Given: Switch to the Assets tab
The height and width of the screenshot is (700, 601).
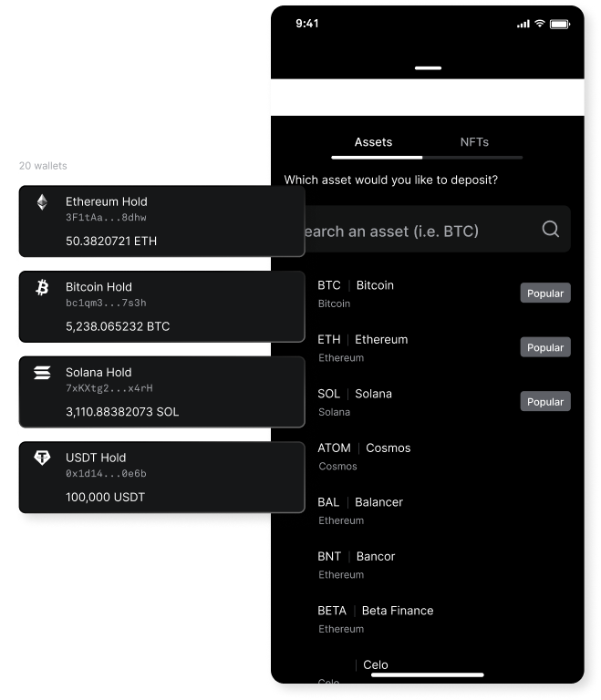Looking at the screenshot, I should coord(374,142).
